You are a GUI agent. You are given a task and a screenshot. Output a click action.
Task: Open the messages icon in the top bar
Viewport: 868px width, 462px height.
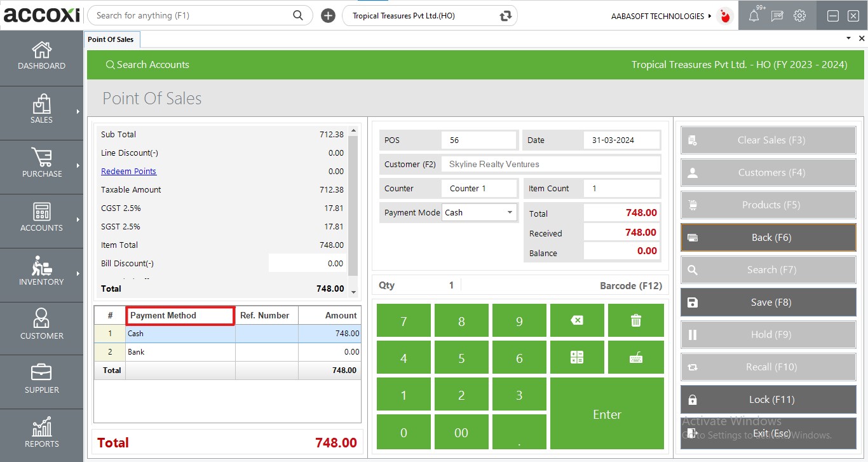776,15
